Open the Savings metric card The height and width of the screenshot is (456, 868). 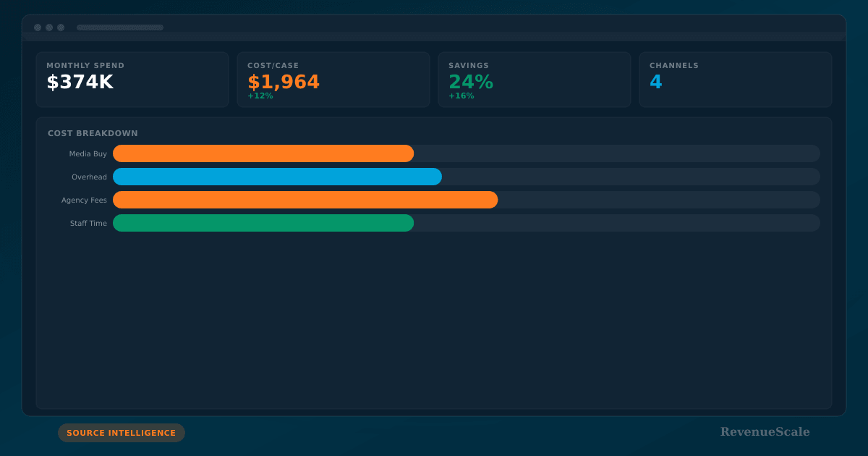(x=534, y=80)
